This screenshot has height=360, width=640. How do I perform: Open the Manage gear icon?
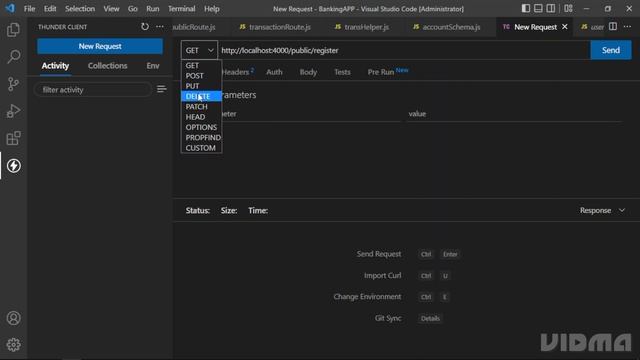13,345
